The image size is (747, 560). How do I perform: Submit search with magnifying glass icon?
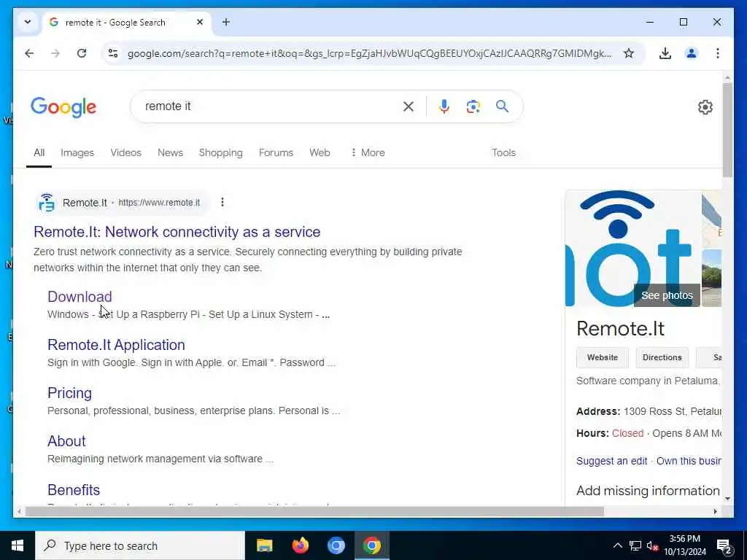[x=502, y=106]
